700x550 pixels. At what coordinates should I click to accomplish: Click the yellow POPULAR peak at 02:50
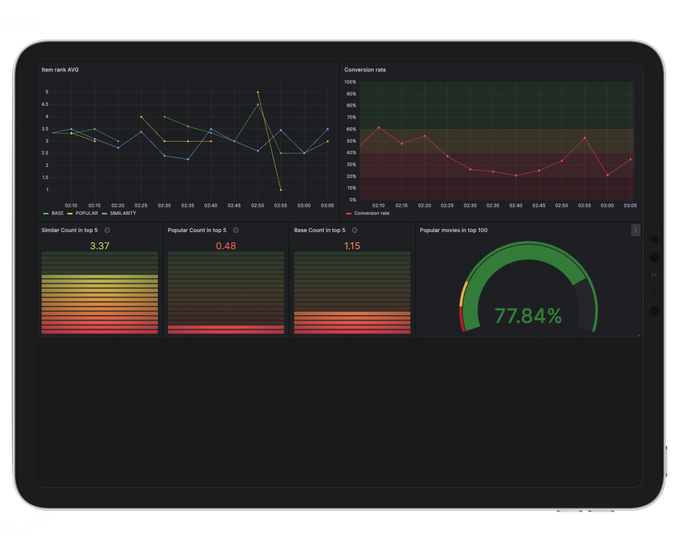[x=258, y=92]
